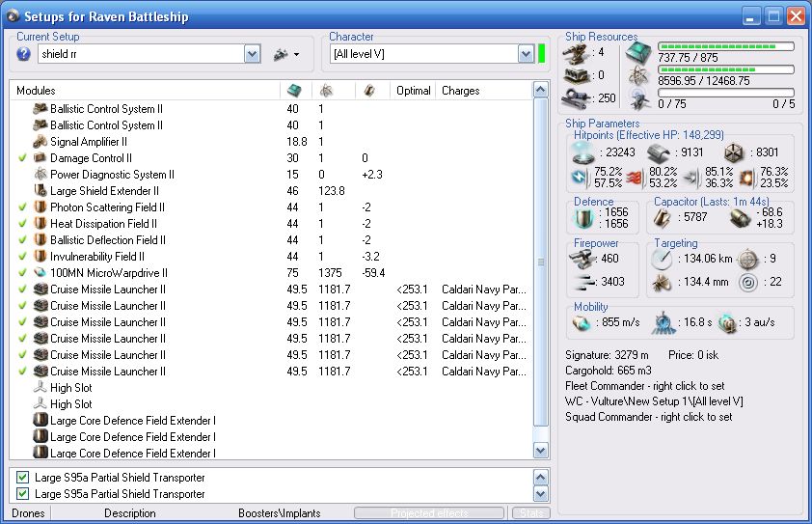This screenshot has width=812, height=524.
Task: Open the ship icon dropdown arrow
Action: click(297, 55)
